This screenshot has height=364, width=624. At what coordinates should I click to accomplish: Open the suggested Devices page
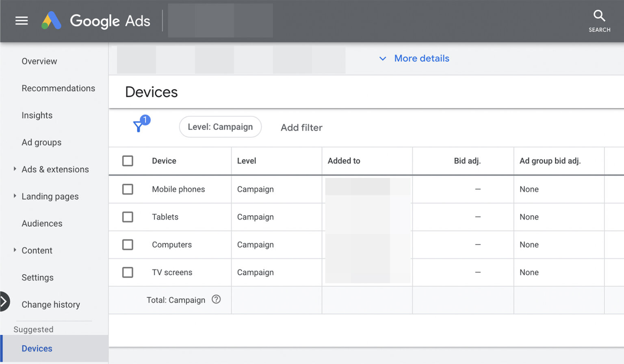[x=37, y=348]
